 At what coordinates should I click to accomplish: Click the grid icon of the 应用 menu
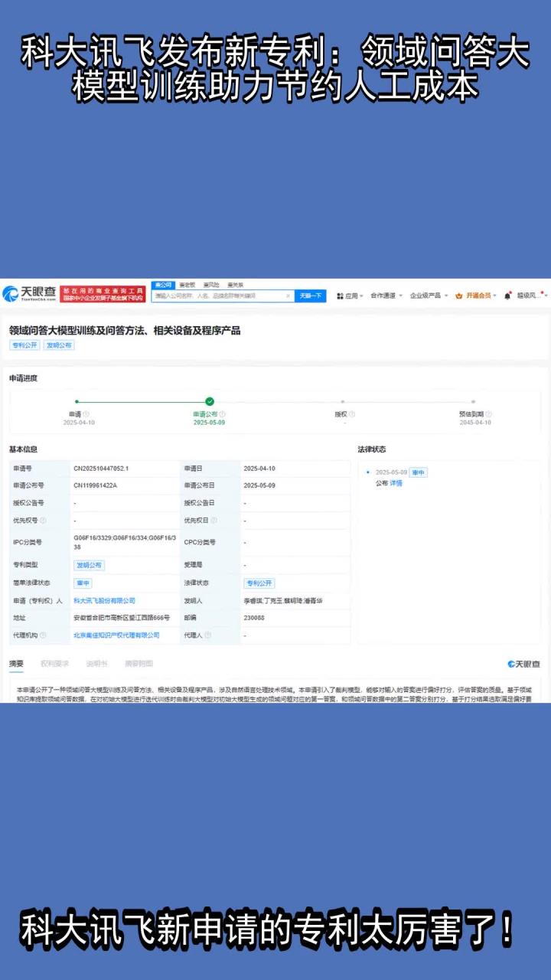point(340,296)
